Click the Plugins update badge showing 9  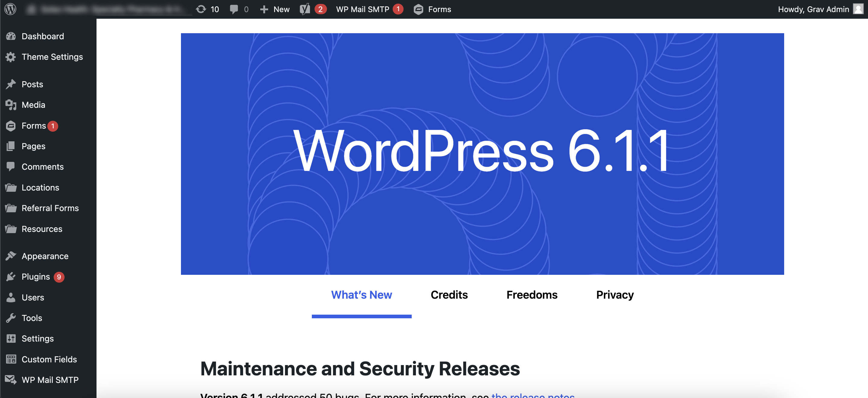click(59, 277)
